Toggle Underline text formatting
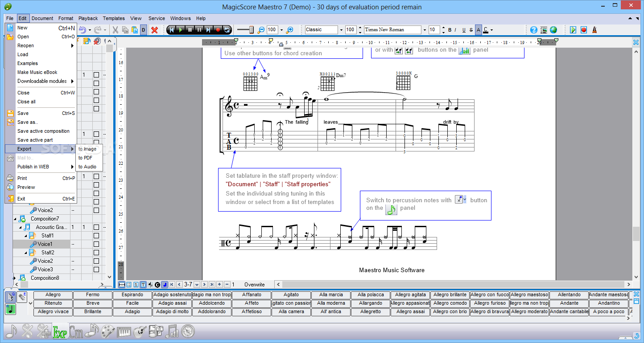 (464, 30)
